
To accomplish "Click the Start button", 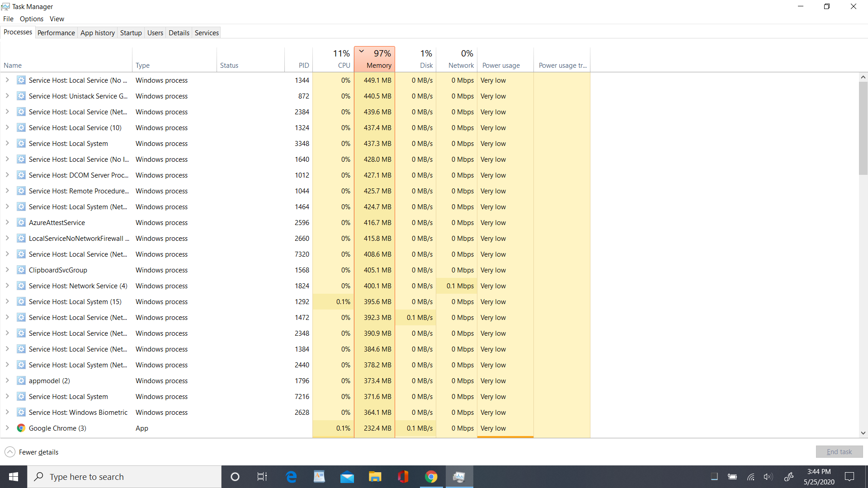I will 13,477.
